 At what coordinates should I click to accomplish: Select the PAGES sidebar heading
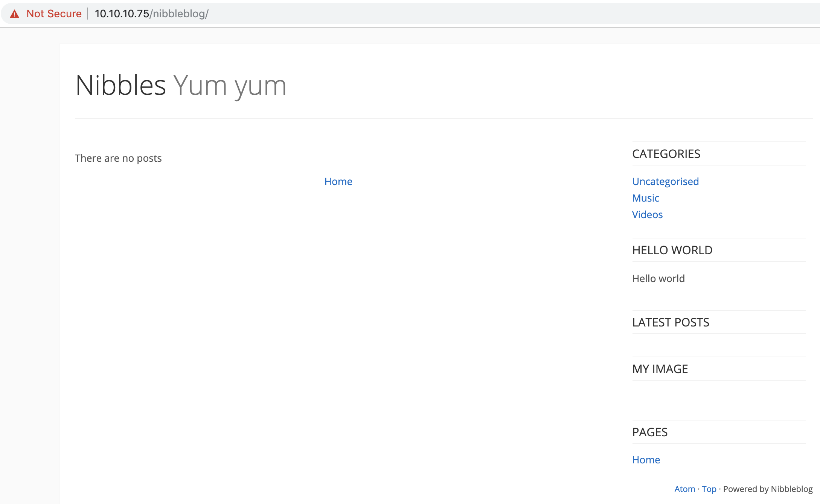(x=650, y=432)
